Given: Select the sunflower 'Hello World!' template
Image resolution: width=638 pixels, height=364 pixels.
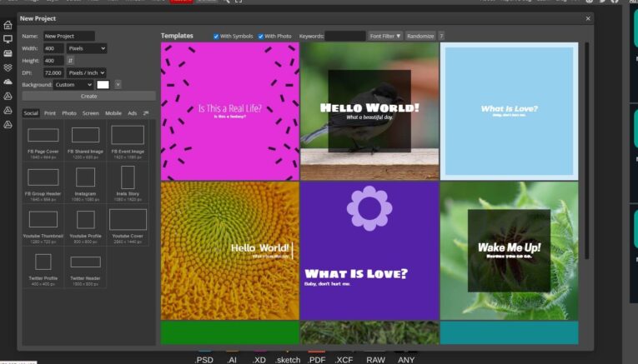Looking at the screenshot, I should pos(230,251).
